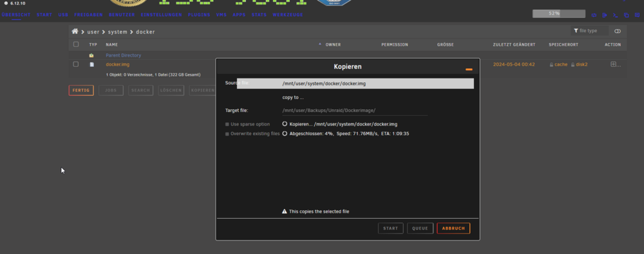The image size is (644, 254).
Task: Click the '1 Objekt: 0 Verzeichnisse' summary text
Action: [x=153, y=75]
